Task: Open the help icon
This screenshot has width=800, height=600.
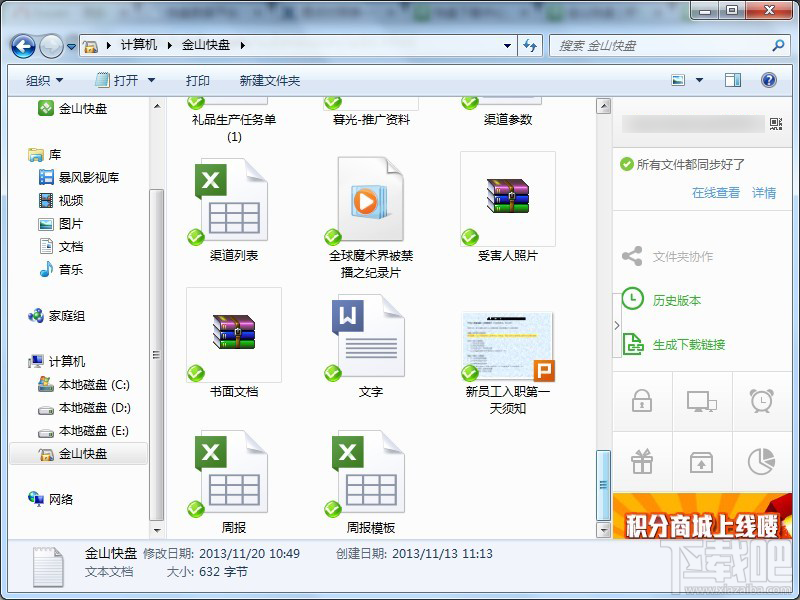Action: pos(768,80)
